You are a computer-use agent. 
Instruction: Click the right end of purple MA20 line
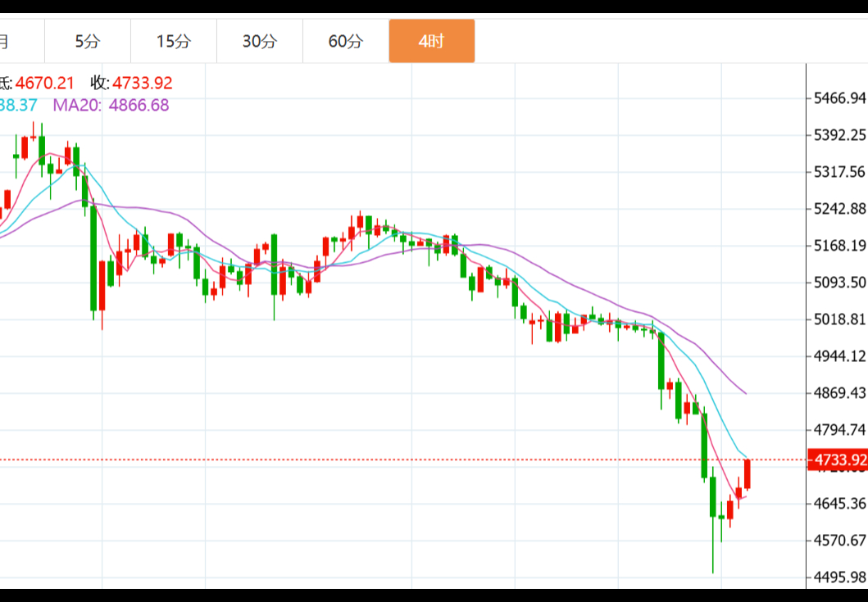pyautogui.click(x=744, y=393)
